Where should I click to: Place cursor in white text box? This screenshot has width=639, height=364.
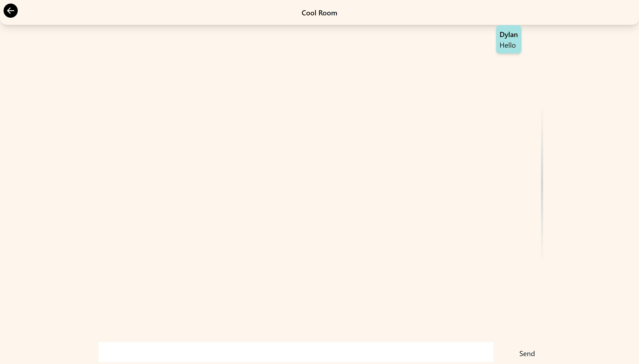(x=296, y=352)
